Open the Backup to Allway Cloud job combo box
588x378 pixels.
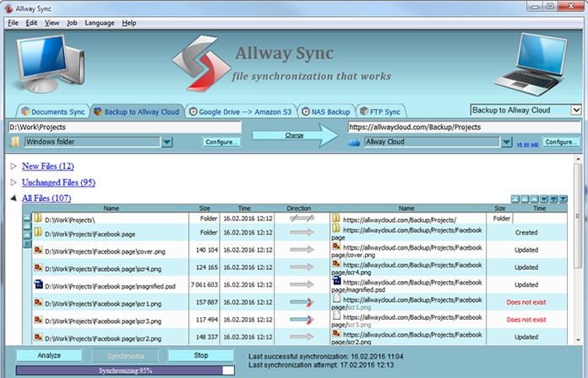coord(525,111)
